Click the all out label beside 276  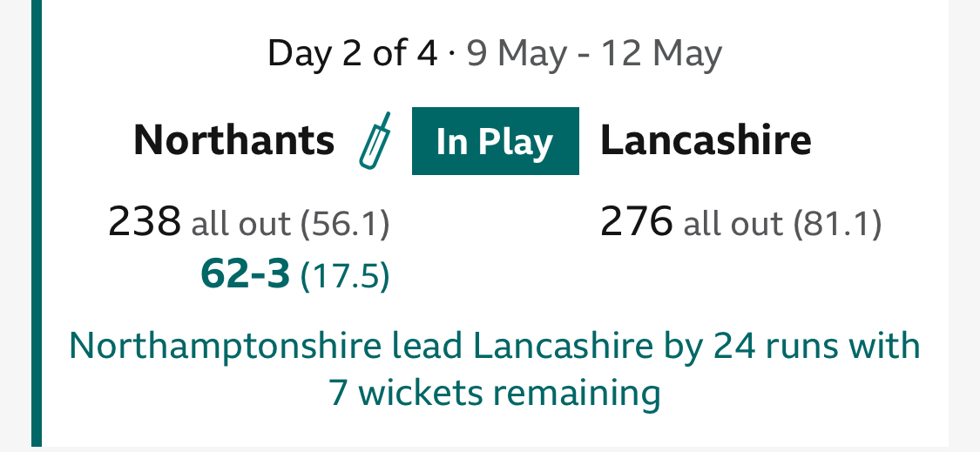click(733, 225)
